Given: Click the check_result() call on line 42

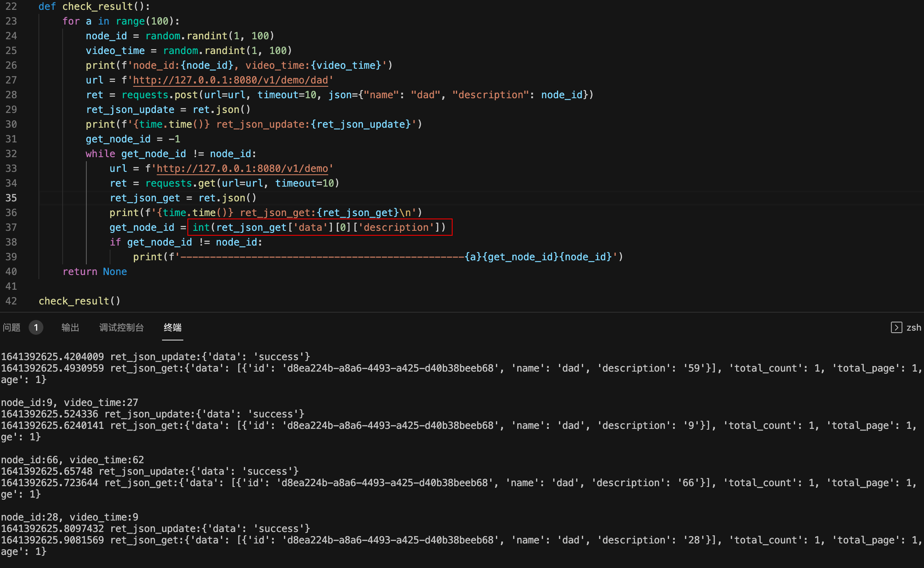Looking at the screenshot, I should pyautogui.click(x=79, y=301).
